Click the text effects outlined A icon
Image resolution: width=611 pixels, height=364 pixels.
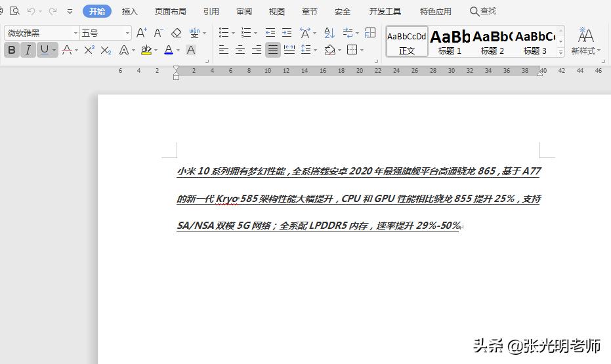tap(124, 50)
